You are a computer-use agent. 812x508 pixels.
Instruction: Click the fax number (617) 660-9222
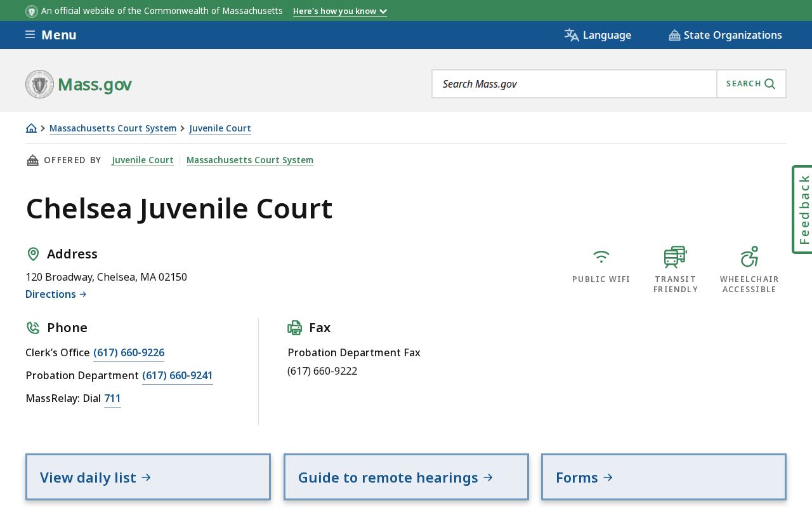click(x=322, y=371)
